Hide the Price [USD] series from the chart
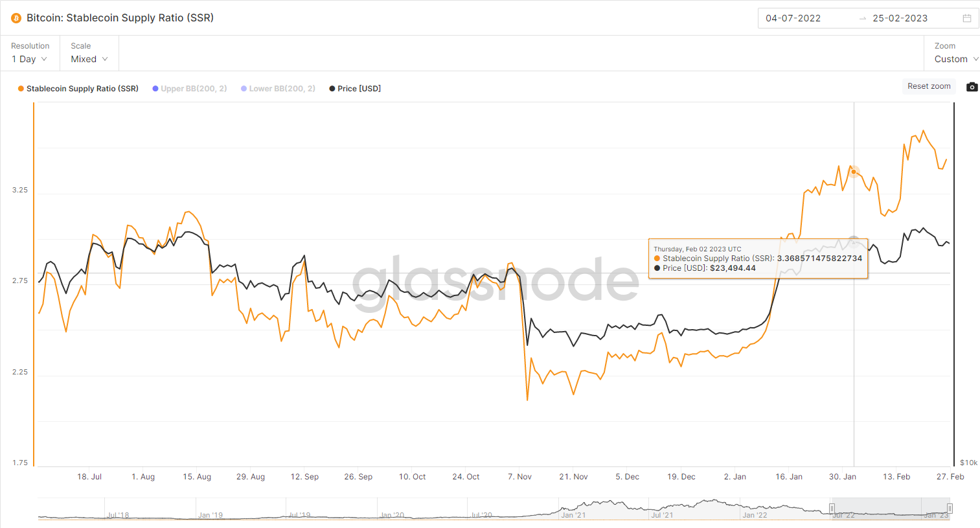 pyautogui.click(x=355, y=88)
